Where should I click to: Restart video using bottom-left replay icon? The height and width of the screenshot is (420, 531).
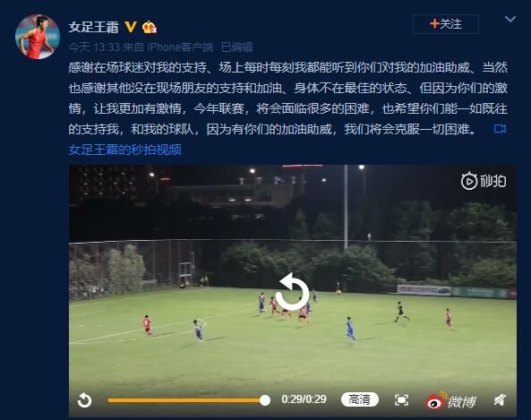point(85,400)
